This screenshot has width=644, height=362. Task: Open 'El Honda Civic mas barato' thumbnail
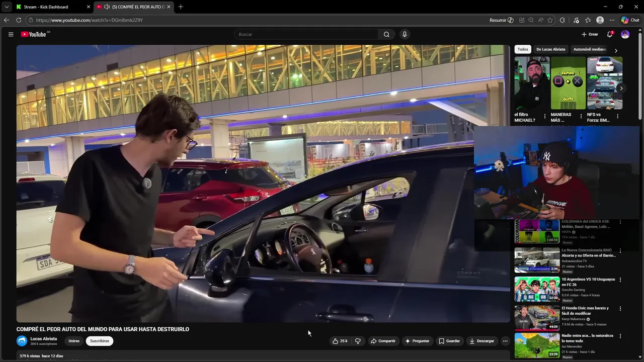click(x=537, y=317)
